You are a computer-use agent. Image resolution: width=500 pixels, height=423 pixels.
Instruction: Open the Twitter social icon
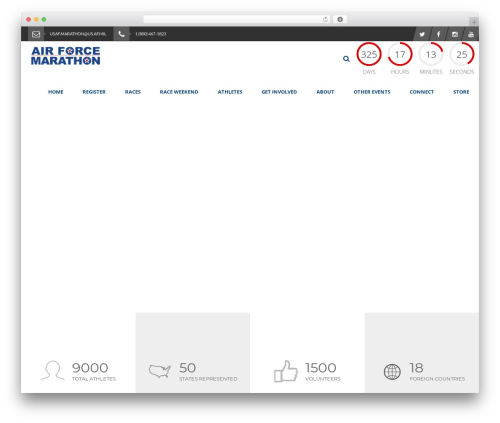coord(422,34)
